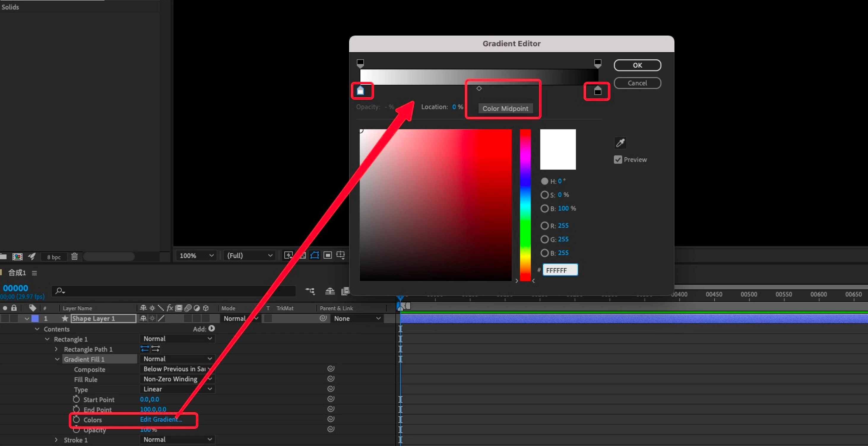Click the region of interest icon
This screenshot has height=446, width=868.
327,255
